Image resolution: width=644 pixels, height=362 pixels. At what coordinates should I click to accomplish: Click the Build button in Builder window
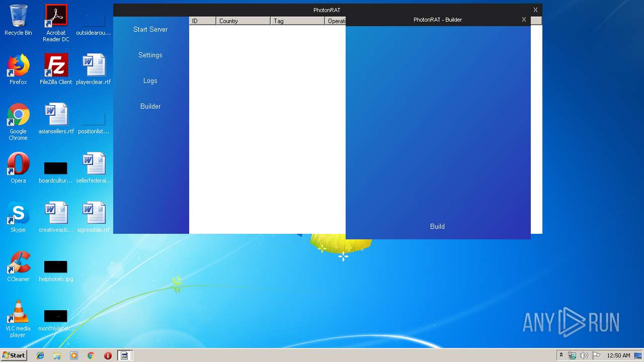[437, 226]
